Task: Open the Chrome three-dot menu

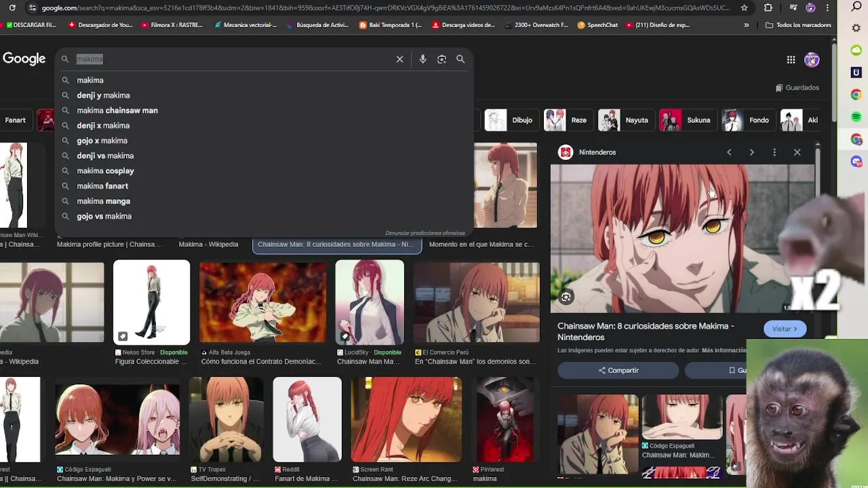Action: point(827,7)
